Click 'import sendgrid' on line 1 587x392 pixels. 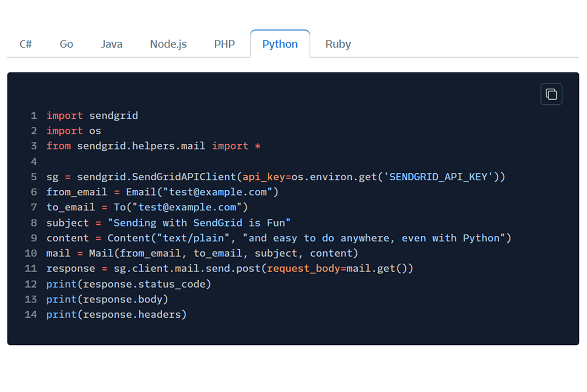(92, 116)
